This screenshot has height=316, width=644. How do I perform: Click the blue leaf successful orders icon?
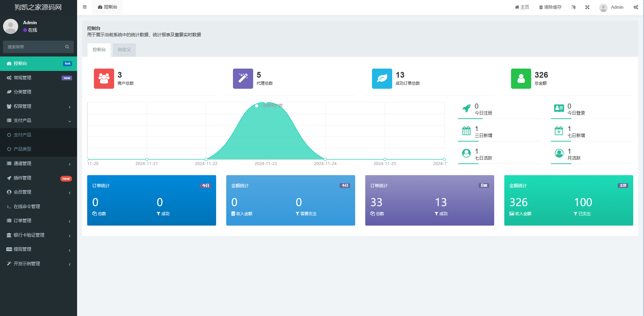[382, 79]
